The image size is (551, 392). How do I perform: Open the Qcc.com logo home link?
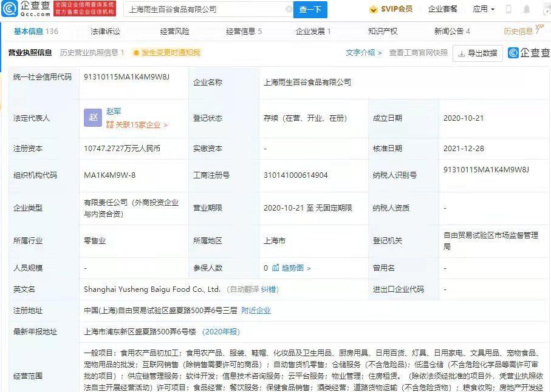(26, 9)
